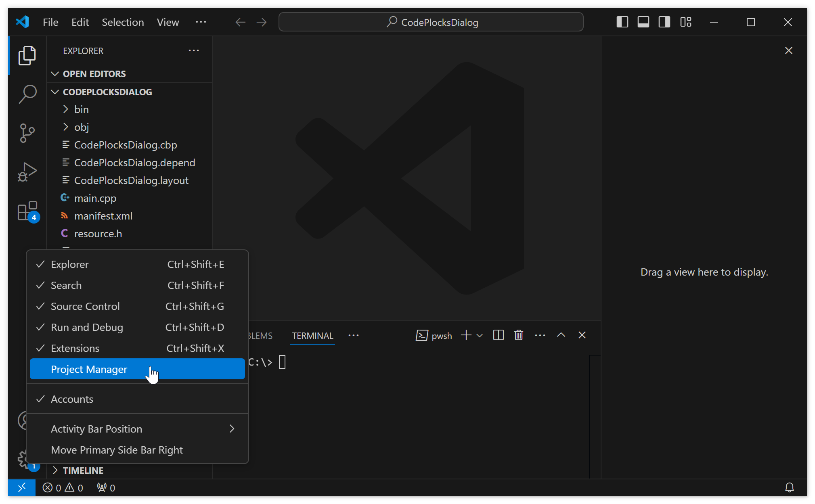Open the Search view icon
815x504 pixels.
27,94
